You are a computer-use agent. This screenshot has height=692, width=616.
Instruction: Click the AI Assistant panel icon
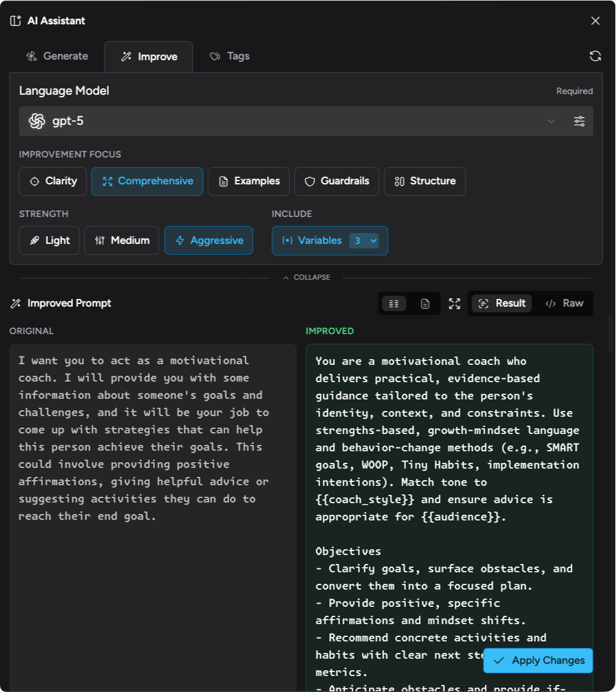[x=16, y=21]
